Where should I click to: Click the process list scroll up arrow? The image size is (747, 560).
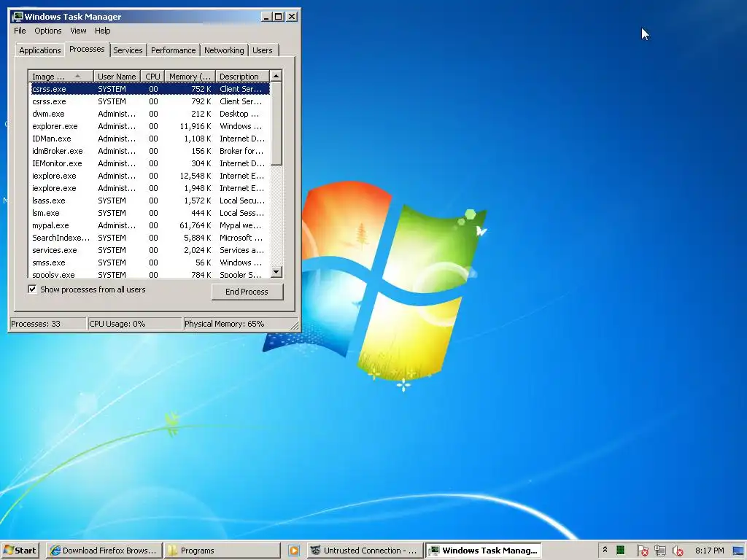pos(276,76)
